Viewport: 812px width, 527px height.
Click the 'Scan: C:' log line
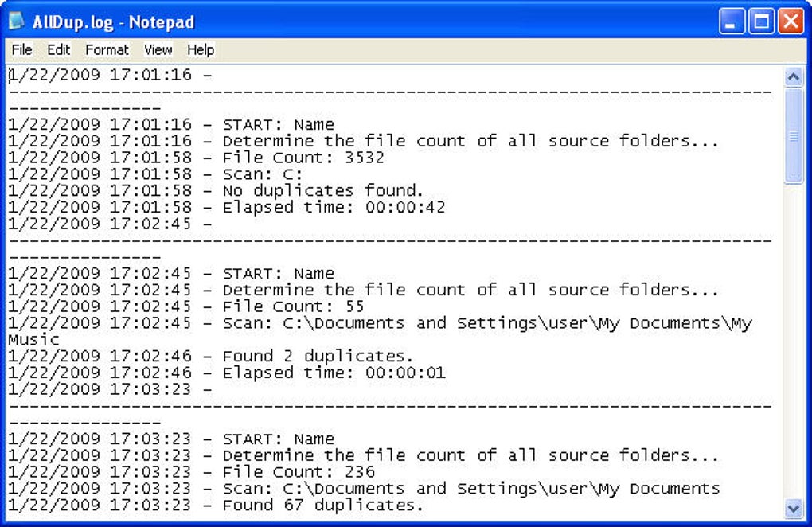(155, 174)
